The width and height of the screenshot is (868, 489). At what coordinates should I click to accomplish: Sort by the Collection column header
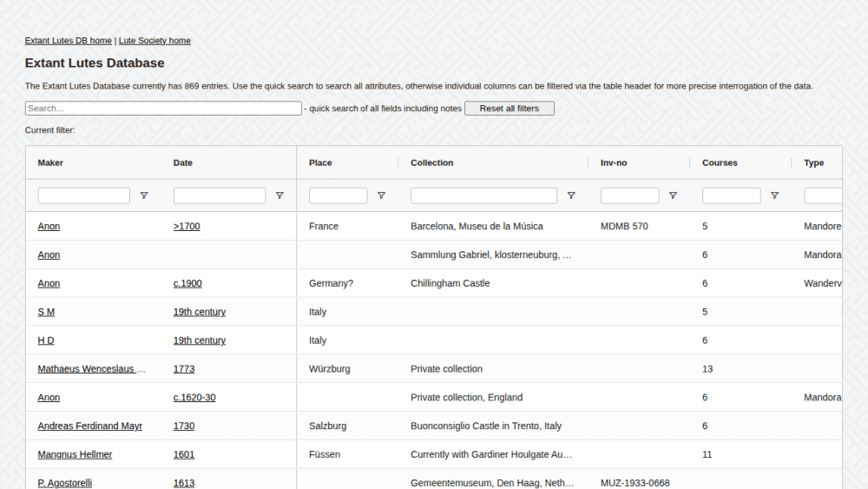431,162
